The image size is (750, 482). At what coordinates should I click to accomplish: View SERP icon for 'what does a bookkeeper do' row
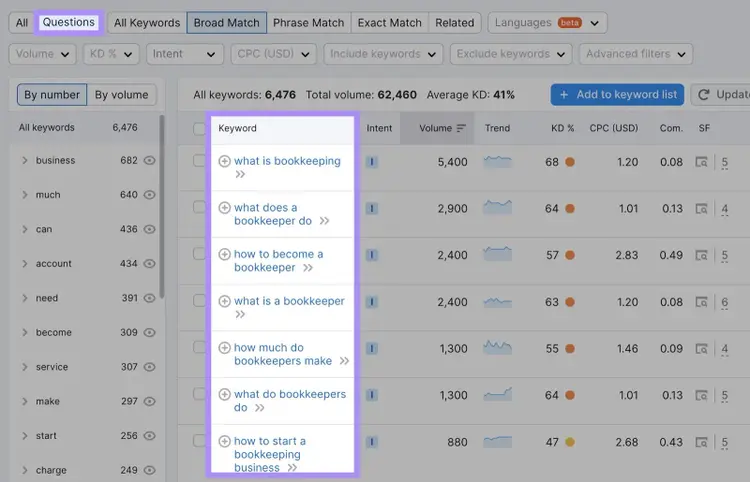tap(701, 209)
